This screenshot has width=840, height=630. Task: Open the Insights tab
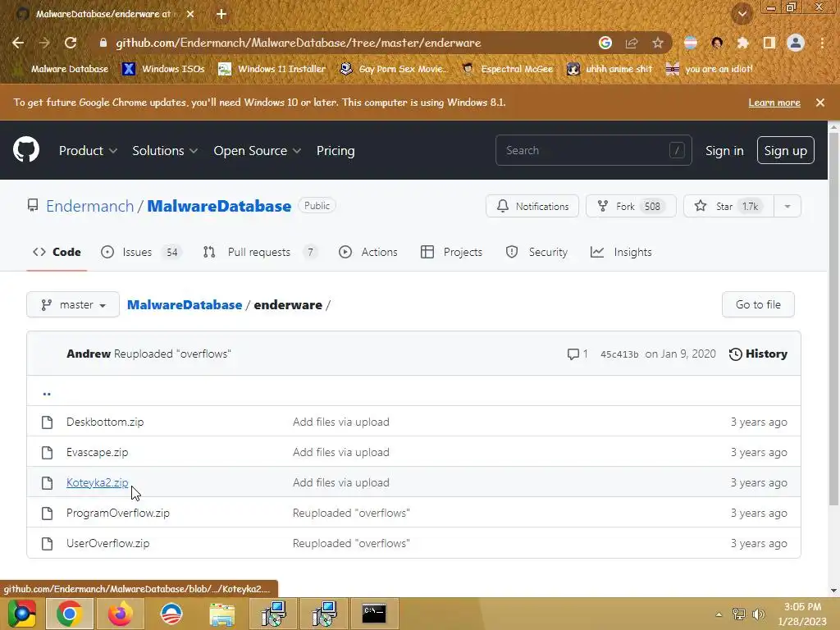coord(621,253)
